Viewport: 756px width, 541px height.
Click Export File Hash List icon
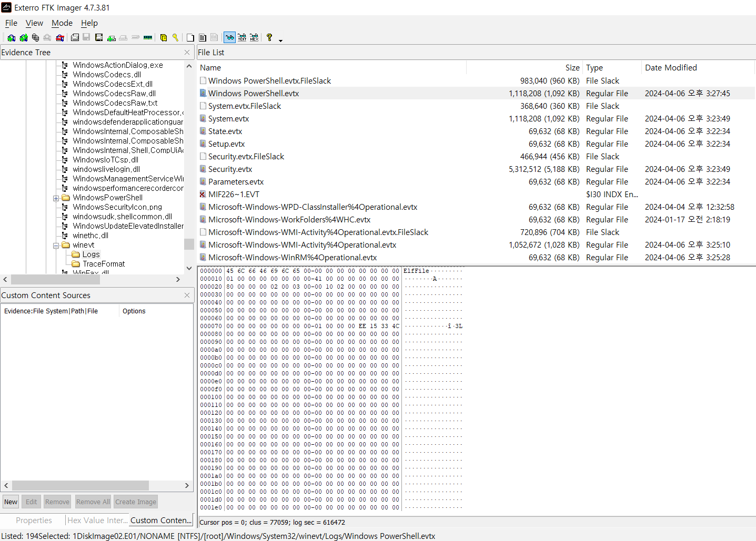point(203,37)
